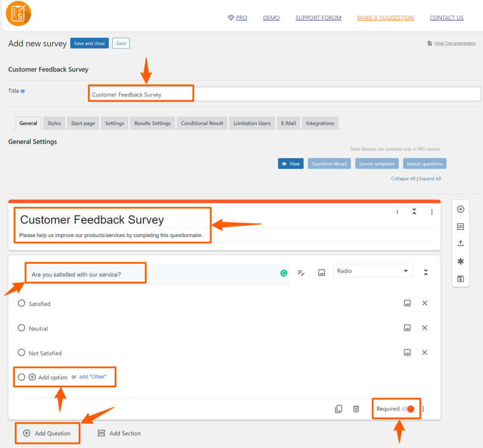Open the question text editor icon
The image size is (483, 448).
[301, 273]
